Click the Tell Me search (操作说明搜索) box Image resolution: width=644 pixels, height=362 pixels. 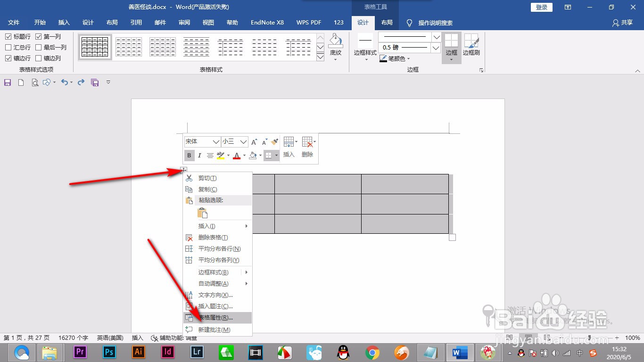tap(429, 23)
